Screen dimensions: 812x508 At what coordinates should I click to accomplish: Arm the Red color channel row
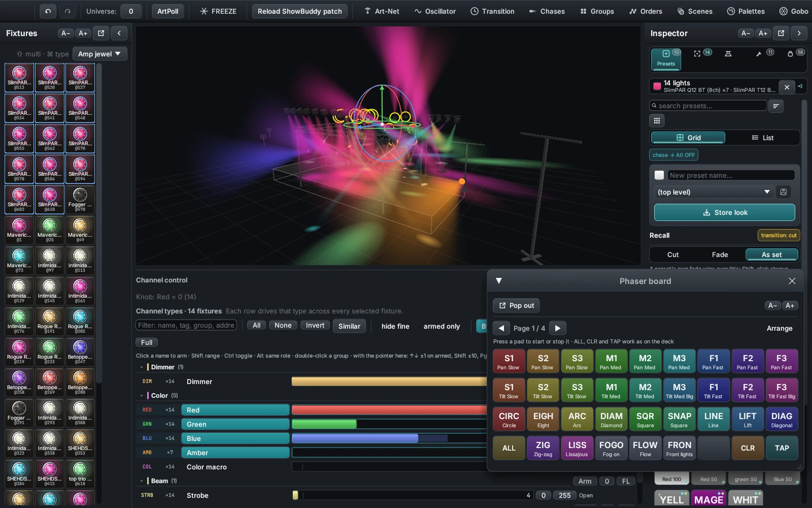(235, 410)
